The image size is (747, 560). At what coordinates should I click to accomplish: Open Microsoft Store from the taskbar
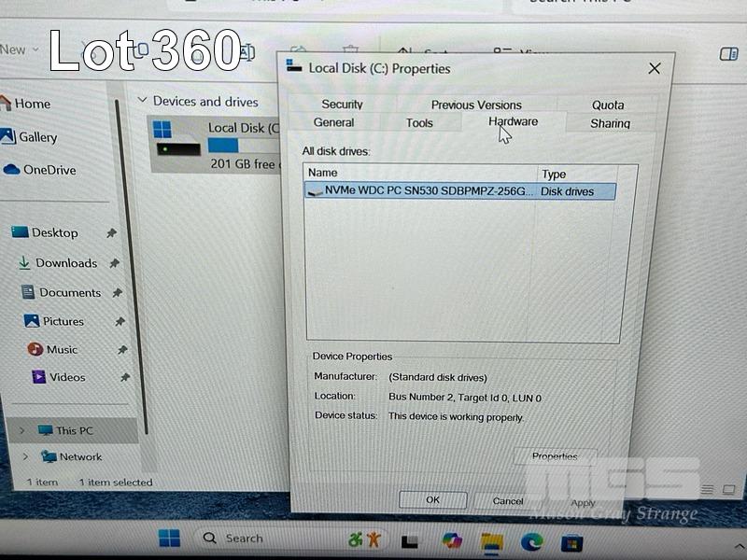point(571,540)
